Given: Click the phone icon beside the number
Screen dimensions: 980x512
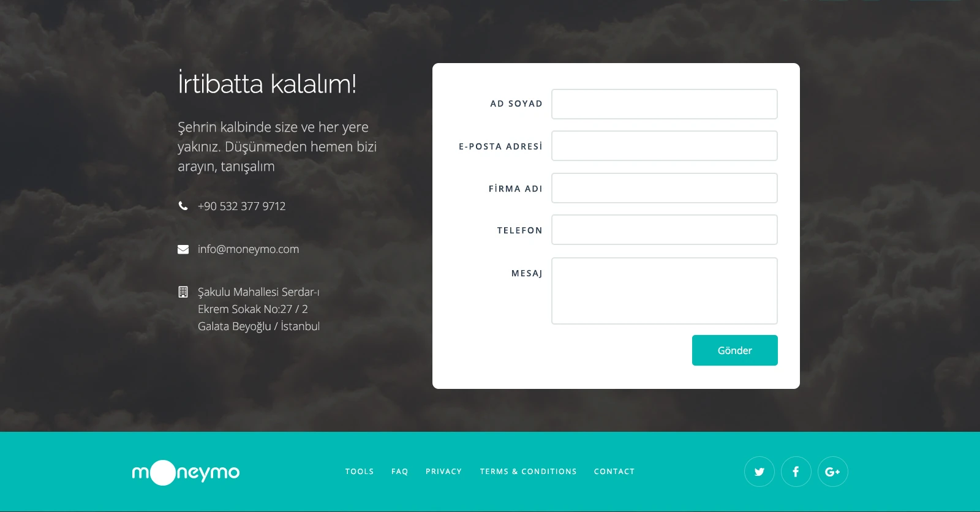Looking at the screenshot, I should coord(183,206).
